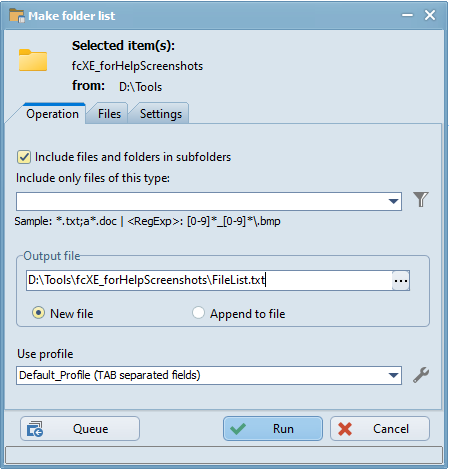Click Default_Profile combo box text

point(110,375)
